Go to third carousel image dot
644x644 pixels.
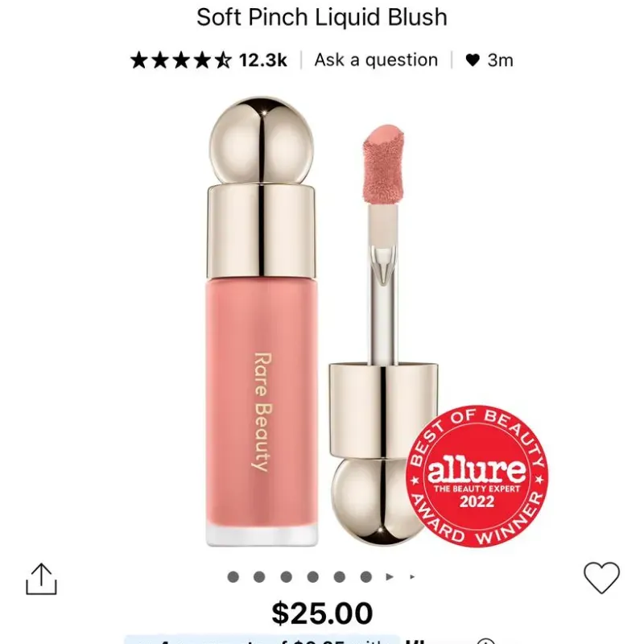tap(287, 576)
